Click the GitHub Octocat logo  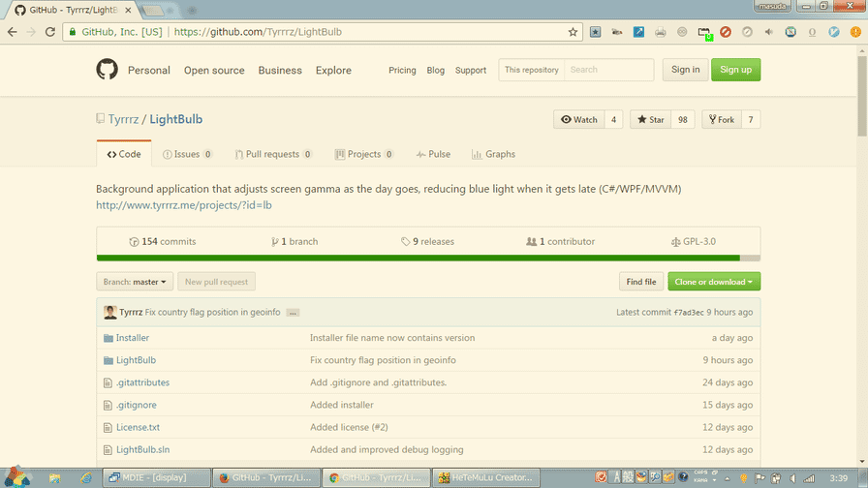[x=107, y=70]
